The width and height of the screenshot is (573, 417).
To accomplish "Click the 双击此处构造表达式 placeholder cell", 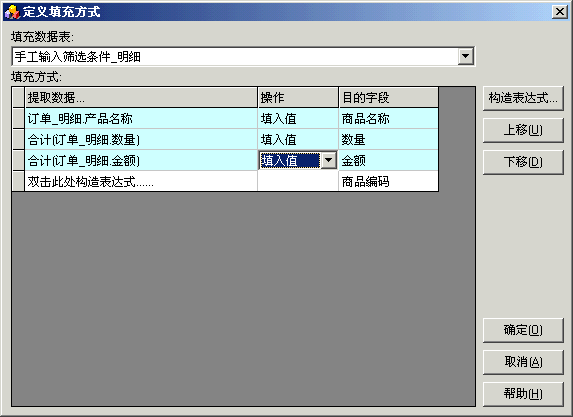I will [x=141, y=181].
